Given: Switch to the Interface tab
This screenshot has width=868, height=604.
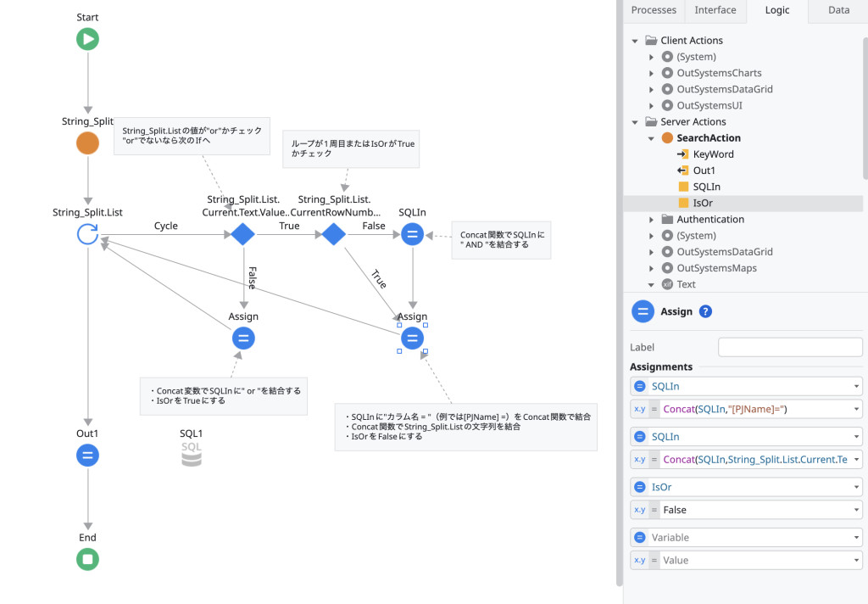Looking at the screenshot, I should pyautogui.click(x=715, y=10).
